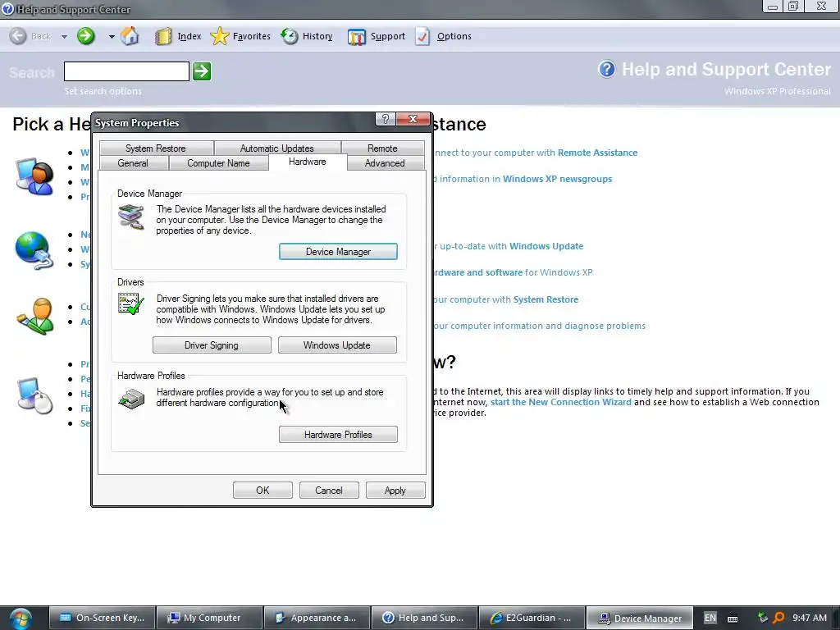Switch to the Remote tab

382,148
